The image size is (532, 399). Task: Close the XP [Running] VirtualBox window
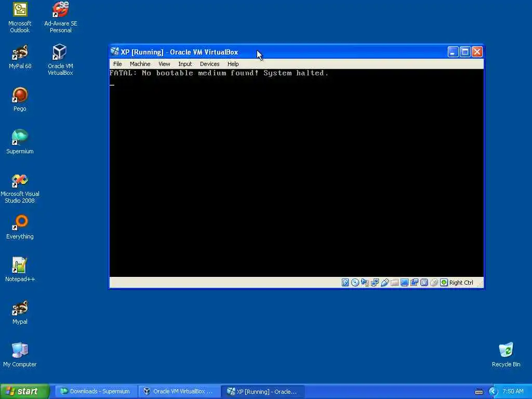point(477,52)
